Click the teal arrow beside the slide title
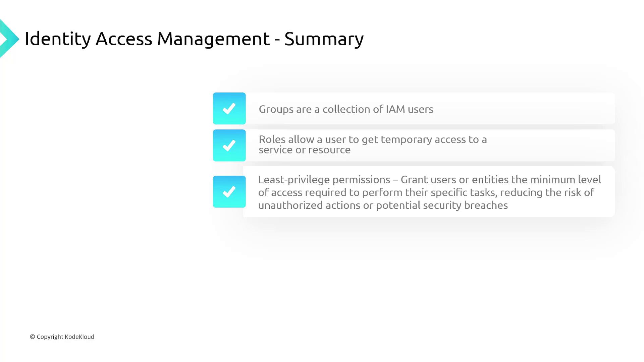Screen dimensions: 644x362 pos(9,39)
